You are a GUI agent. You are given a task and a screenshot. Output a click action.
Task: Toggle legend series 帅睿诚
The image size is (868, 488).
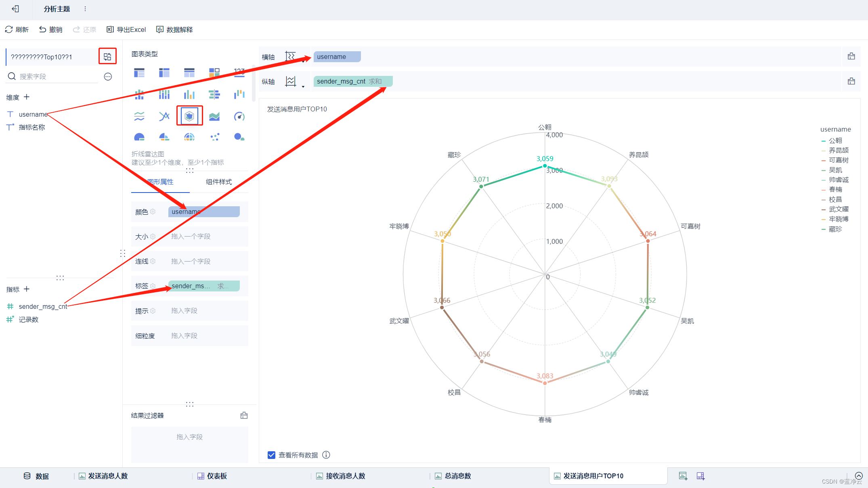point(835,180)
